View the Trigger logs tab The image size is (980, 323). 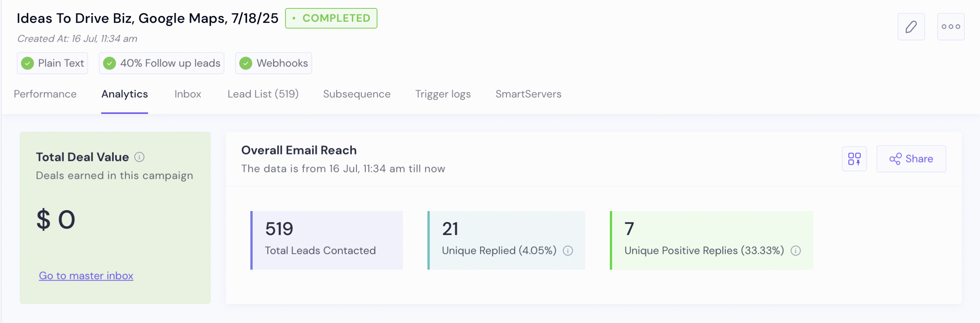[443, 94]
